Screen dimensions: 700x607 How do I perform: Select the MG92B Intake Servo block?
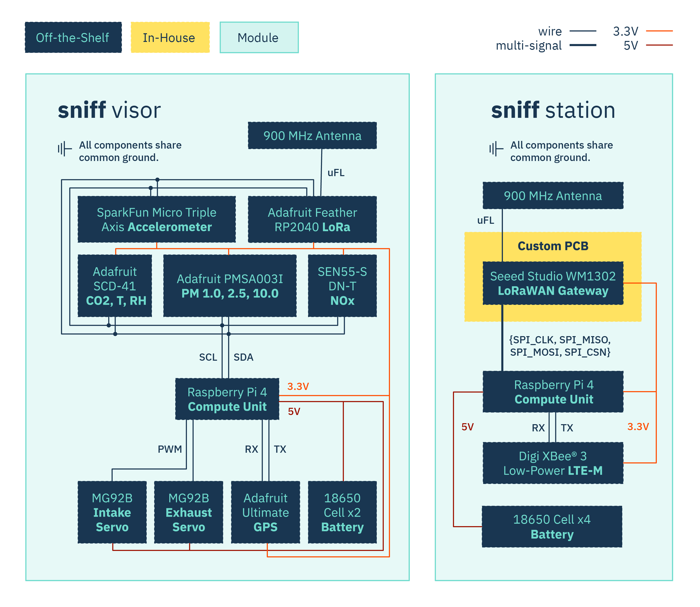pos(112,512)
